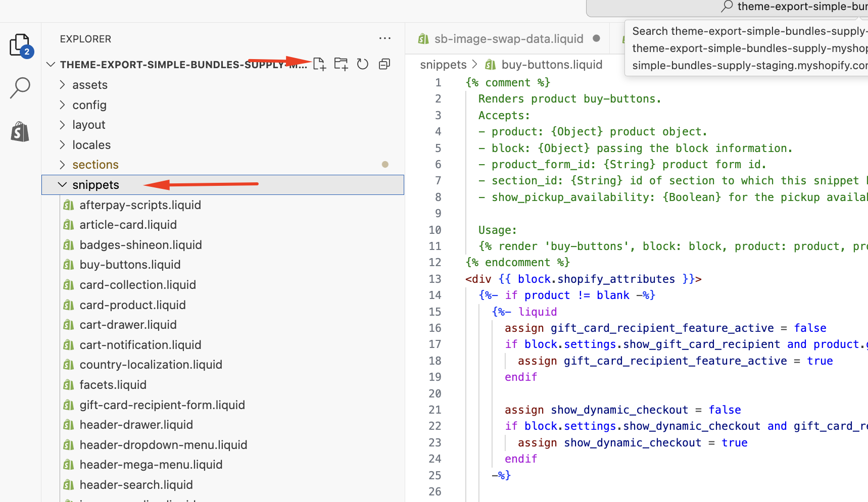
Task: Click the unsaved dot on sb-image-swap-data.liquid tab
Action: (x=596, y=38)
